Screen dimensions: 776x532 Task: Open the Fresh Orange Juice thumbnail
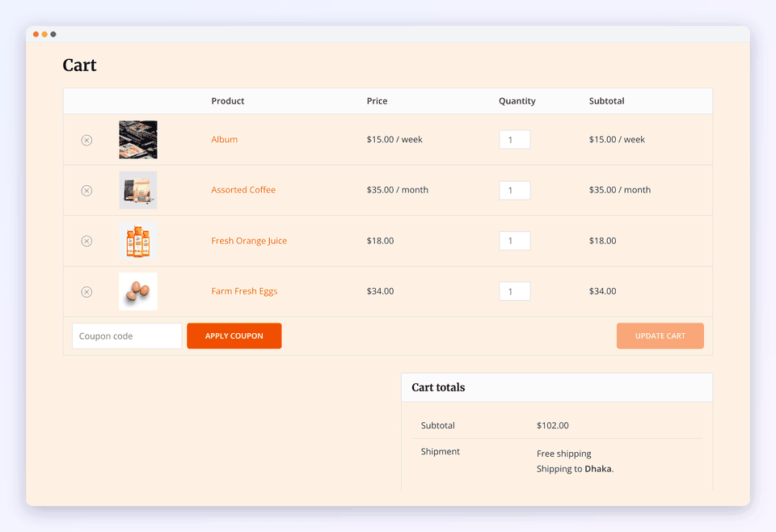point(138,240)
